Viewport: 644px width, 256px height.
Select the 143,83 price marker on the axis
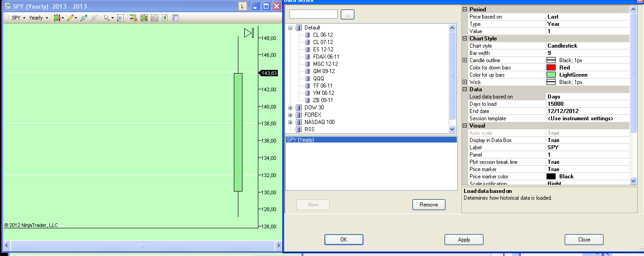click(x=268, y=73)
